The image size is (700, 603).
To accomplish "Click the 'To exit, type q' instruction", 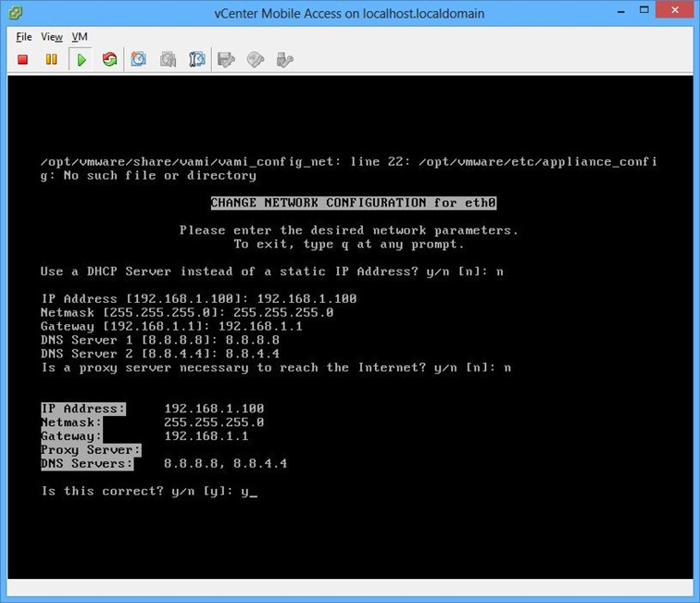I will [349, 245].
